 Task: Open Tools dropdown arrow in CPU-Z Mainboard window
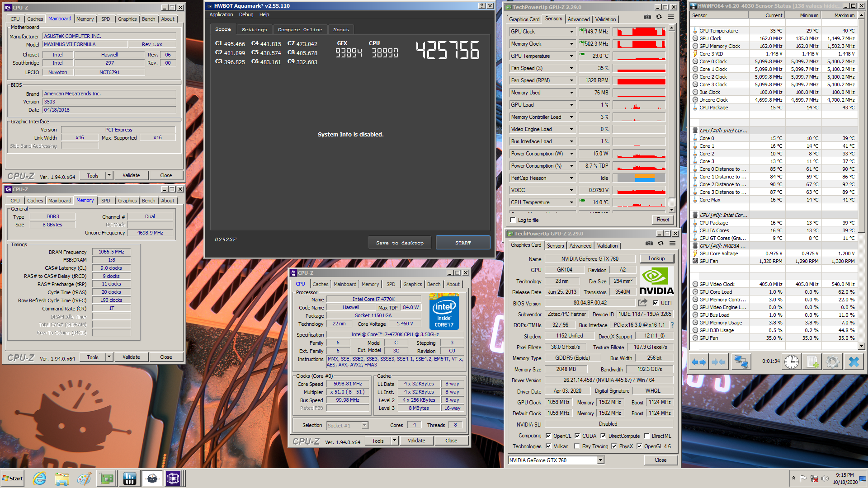point(109,175)
